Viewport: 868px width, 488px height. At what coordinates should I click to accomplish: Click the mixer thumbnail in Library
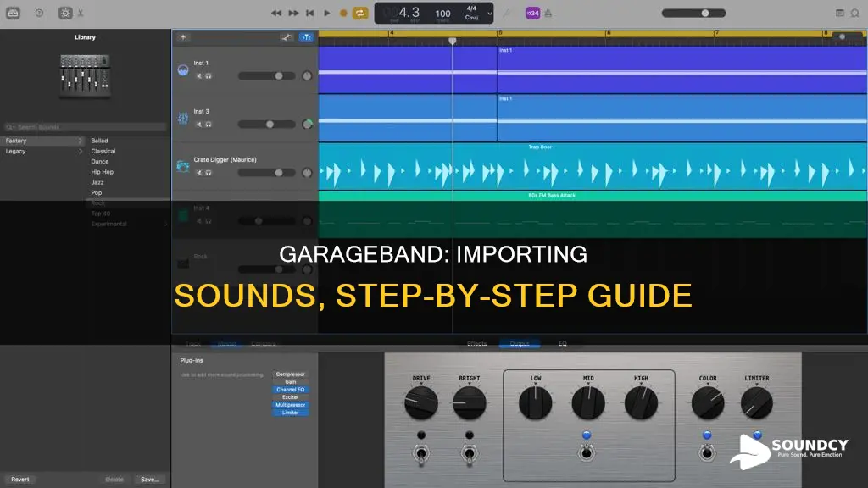click(x=85, y=77)
